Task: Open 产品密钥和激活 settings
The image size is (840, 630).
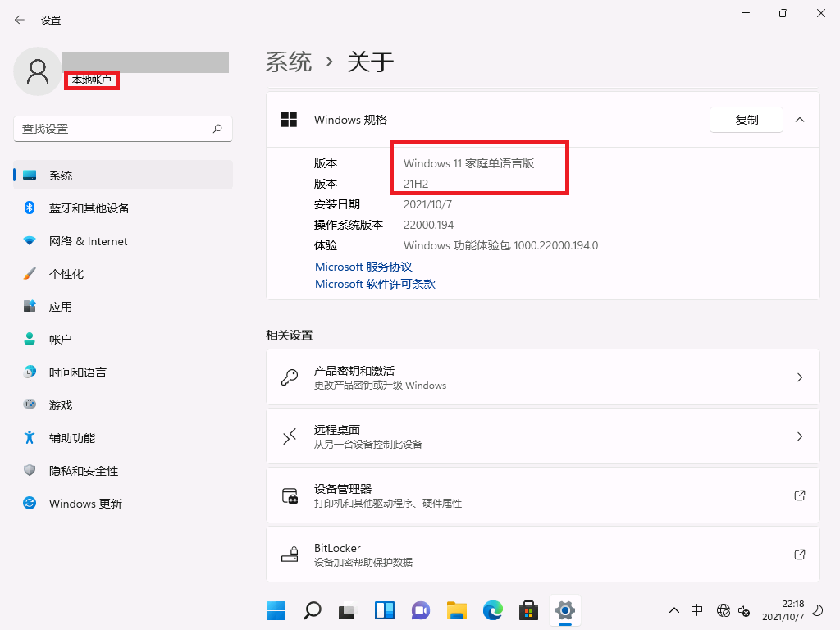Action: point(543,377)
